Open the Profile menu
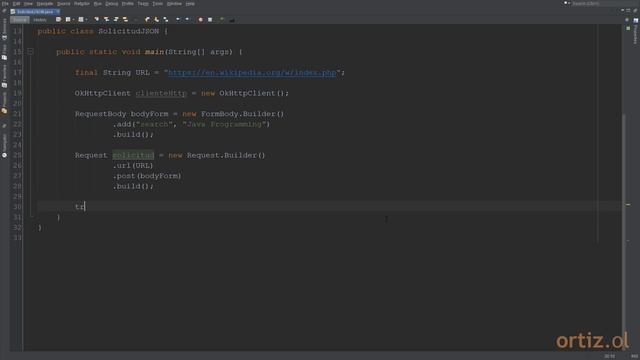640x360 pixels. click(128, 4)
